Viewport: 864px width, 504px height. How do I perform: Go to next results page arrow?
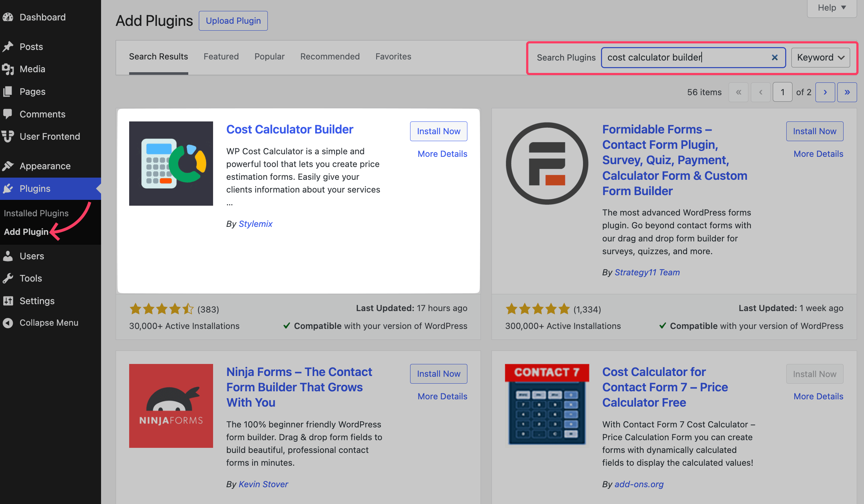[x=825, y=92]
